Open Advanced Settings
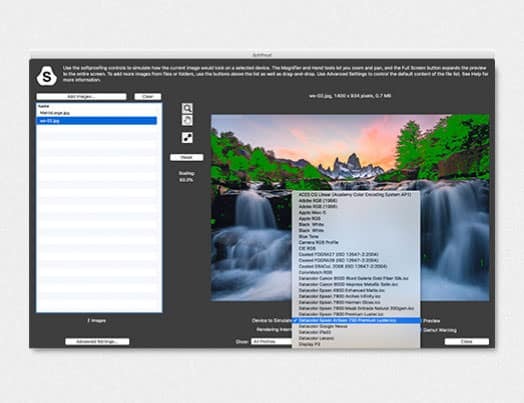The image size is (524, 403). pos(97,342)
